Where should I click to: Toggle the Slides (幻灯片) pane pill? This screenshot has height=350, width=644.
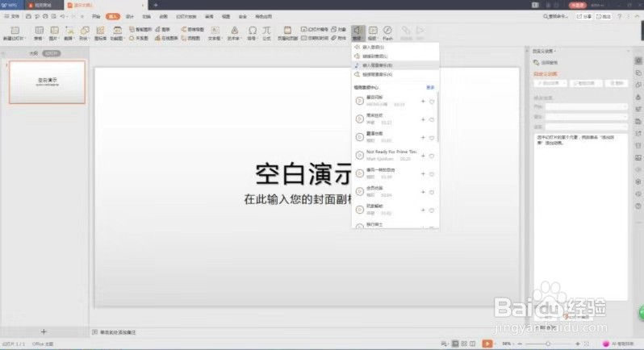pos(52,53)
